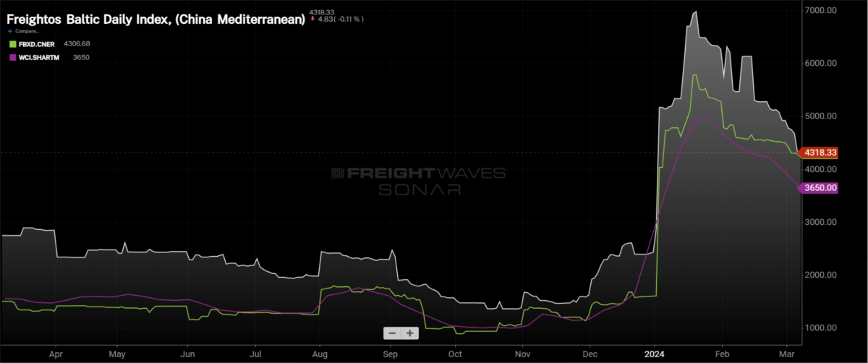Viewport: 868px width, 363px height.
Task: Click the Oct label on the time axis
Action: coord(456,355)
